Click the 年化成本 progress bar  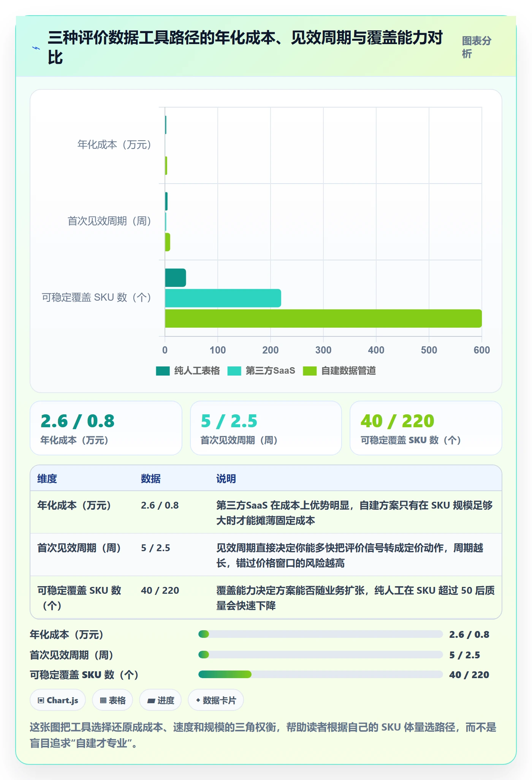(x=321, y=634)
